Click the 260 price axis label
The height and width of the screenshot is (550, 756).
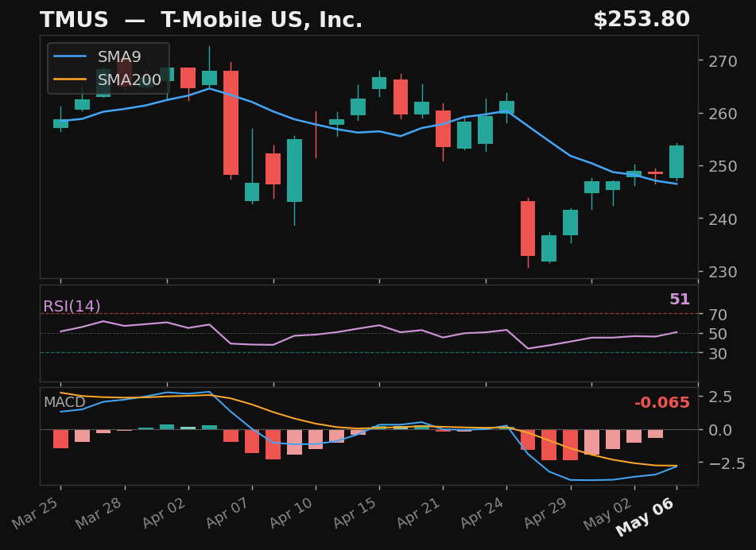click(x=723, y=114)
